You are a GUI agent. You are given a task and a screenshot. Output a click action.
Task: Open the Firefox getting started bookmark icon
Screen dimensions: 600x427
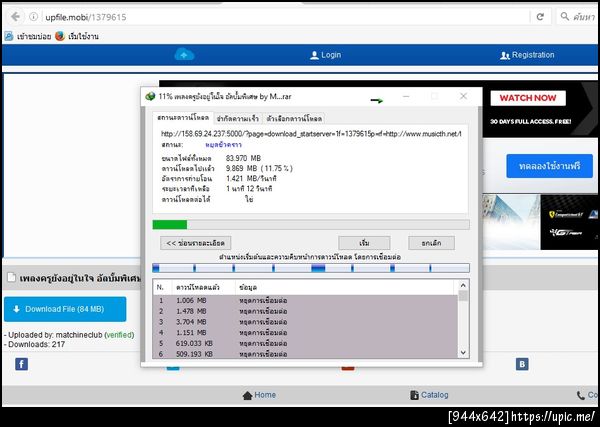coord(60,36)
